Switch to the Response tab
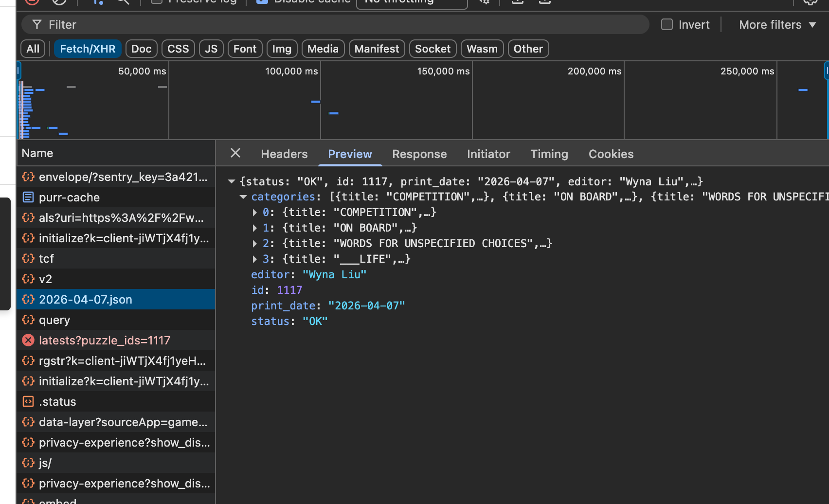Image resolution: width=829 pixels, height=504 pixels. point(419,154)
